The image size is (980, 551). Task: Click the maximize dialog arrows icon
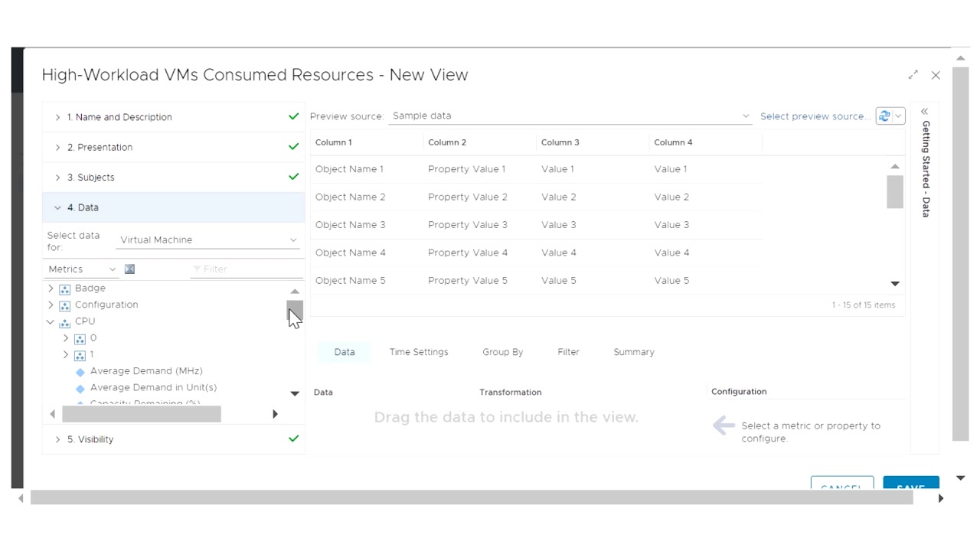(913, 75)
